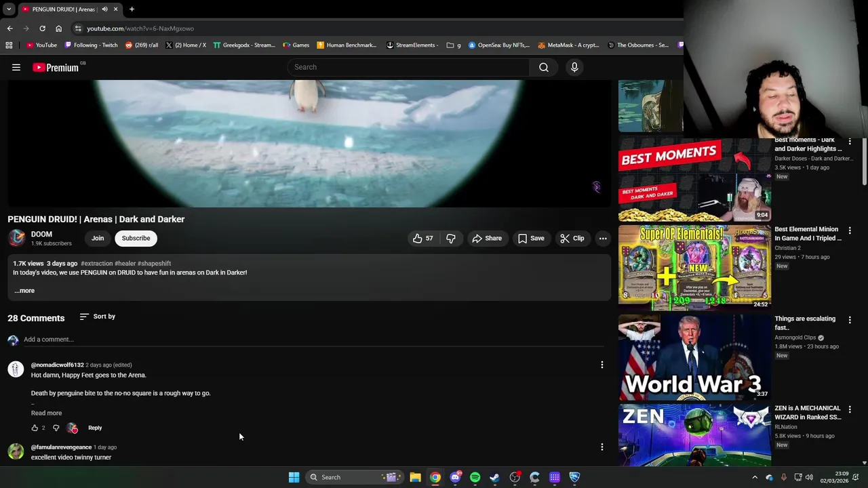Open the Human Benchmark bookmark
The width and height of the screenshot is (868, 488).
pos(347,45)
